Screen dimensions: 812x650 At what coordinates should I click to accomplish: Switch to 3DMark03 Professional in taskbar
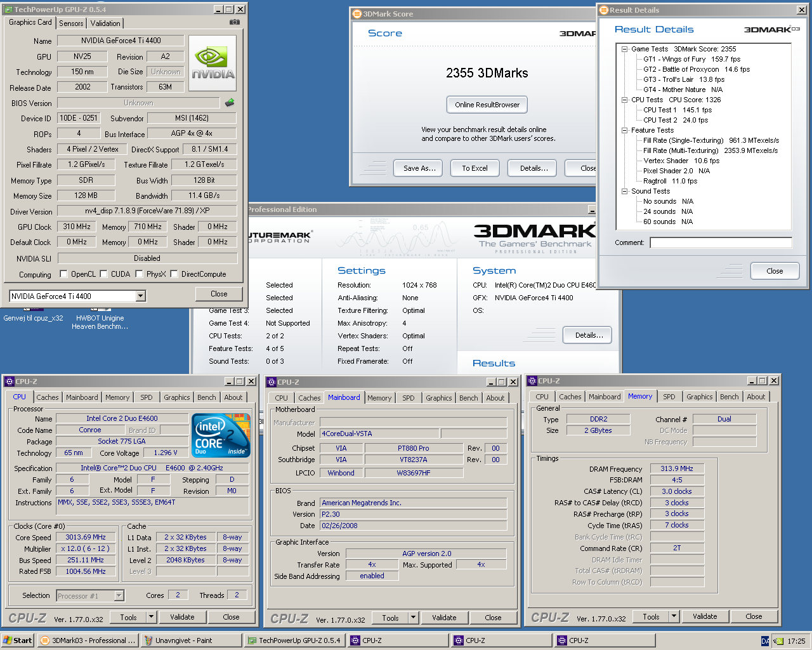88,640
